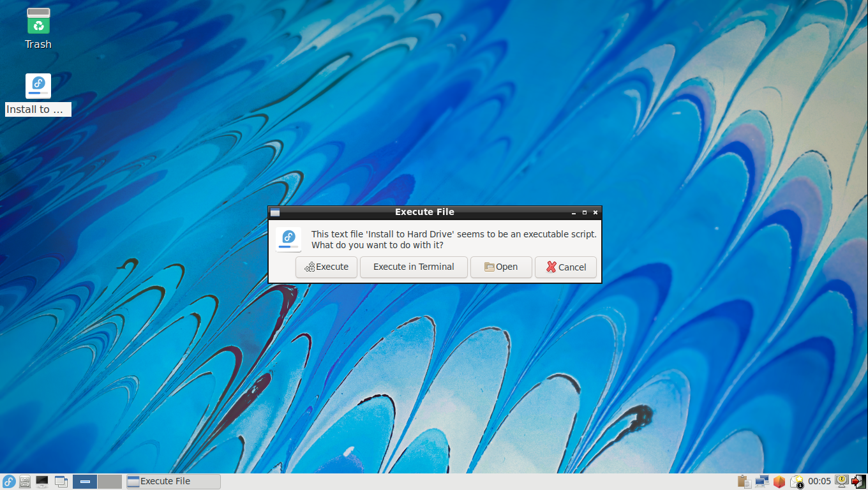Click the orange hexagon tray icon

pos(779,482)
